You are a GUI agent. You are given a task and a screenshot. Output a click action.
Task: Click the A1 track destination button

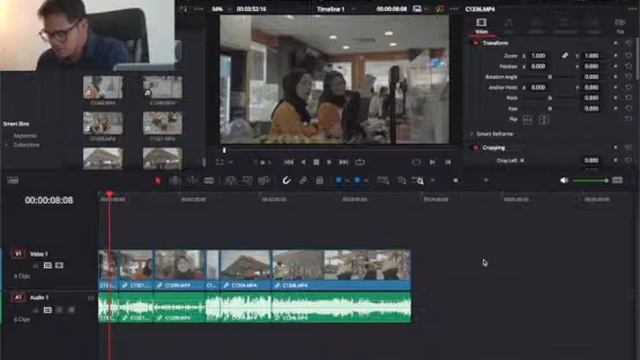click(x=18, y=298)
